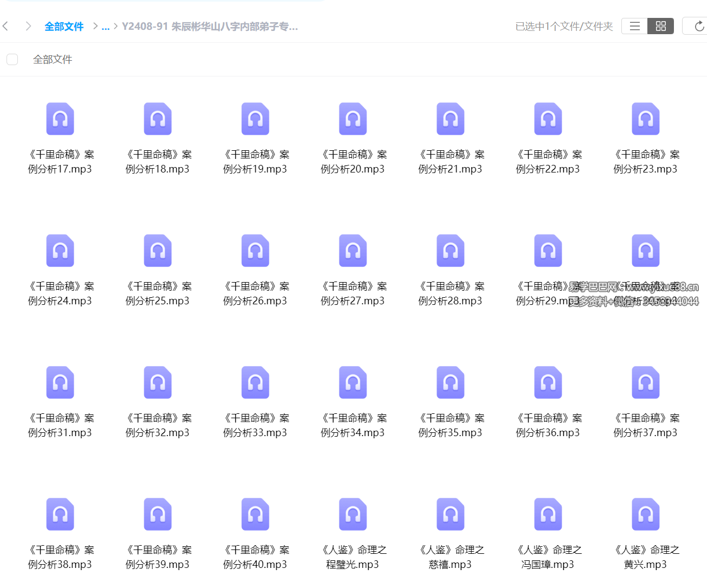Viewport: 707px width, 588px height.
Task: Click the 案例分析24.mp3 file name label
Action: [60, 293]
